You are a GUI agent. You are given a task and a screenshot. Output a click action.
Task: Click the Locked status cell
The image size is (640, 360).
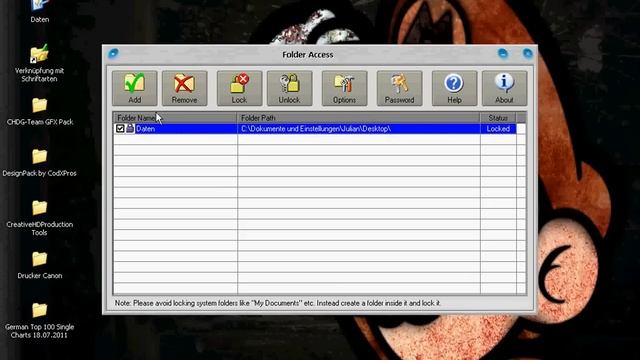click(498, 129)
